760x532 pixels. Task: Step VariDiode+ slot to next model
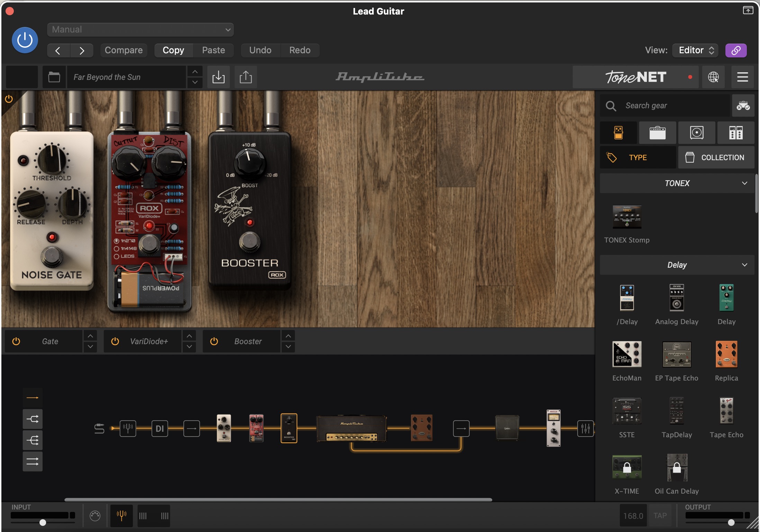click(x=189, y=347)
